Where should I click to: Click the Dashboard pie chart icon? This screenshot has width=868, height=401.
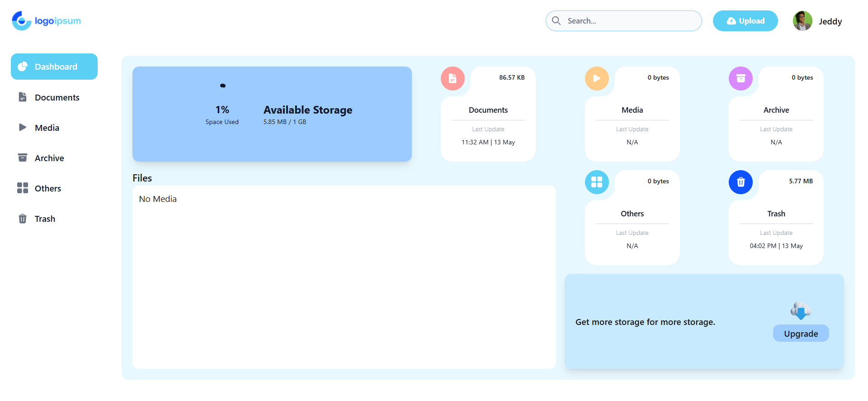(23, 67)
